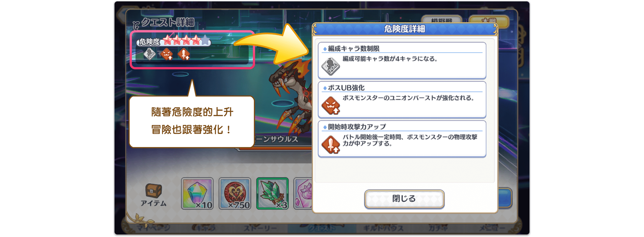This screenshot has width=644, height=237.
Task: Click the yellow 本戦 tab button
Action: point(489,20)
